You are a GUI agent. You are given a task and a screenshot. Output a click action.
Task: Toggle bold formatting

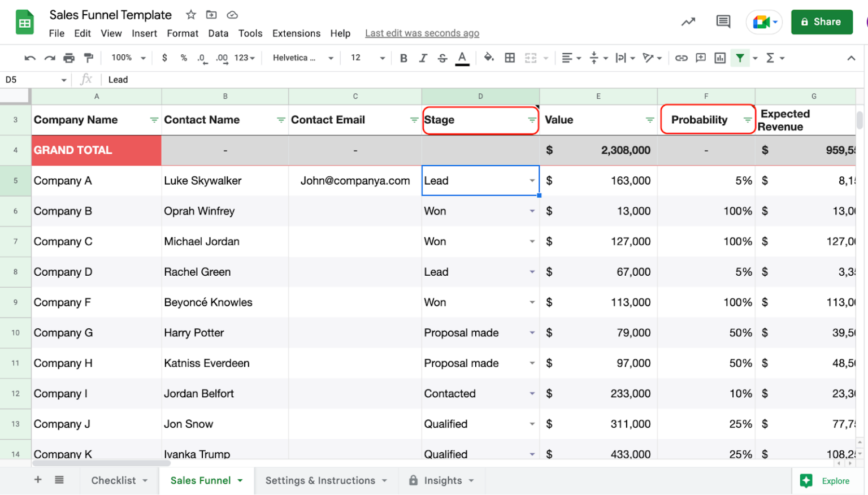[403, 58]
